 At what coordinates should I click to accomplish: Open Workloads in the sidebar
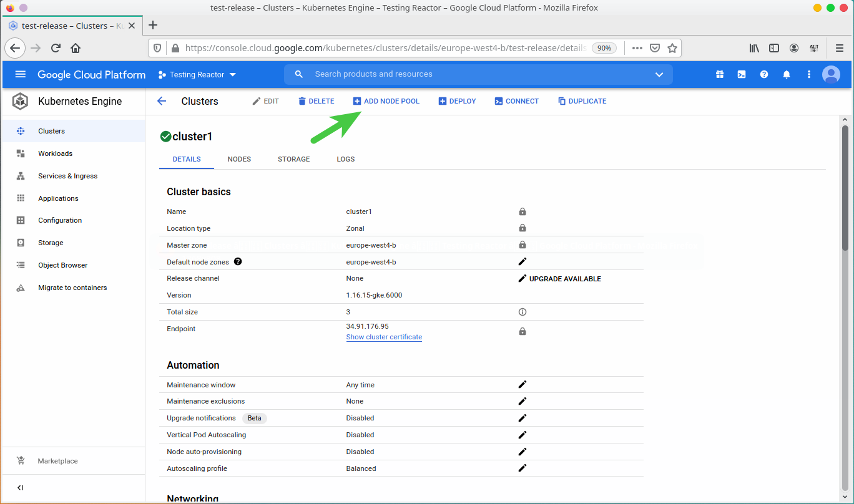(x=72, y=153)
